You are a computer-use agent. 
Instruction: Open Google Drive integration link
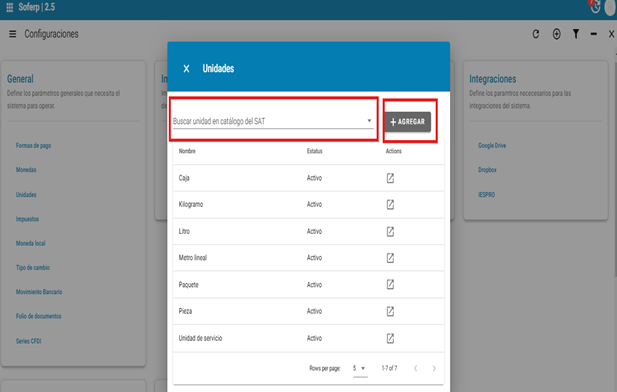point(492,146)
